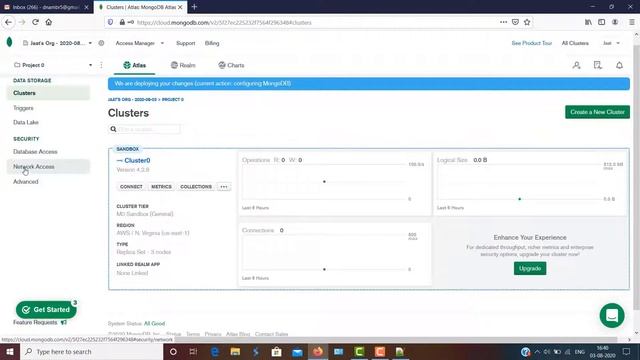Open Cluster0 COLLECTIONS
This screenshot has height=360, width=640.
[x=196, y=187]
